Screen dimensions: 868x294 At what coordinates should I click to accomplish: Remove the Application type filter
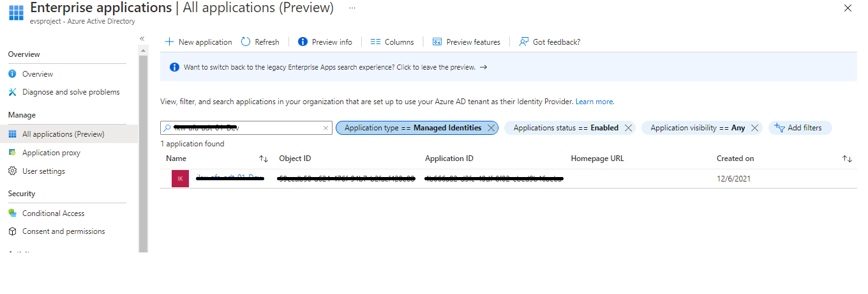pyautogui.click(x=491, y=128)
